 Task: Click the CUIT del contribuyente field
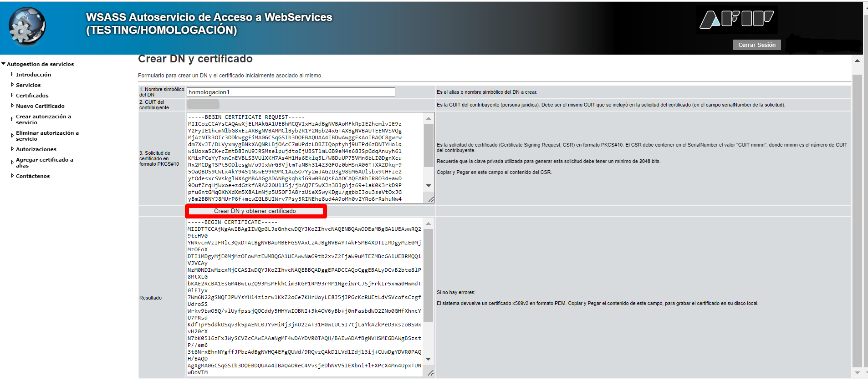click(x=203, y=104)
